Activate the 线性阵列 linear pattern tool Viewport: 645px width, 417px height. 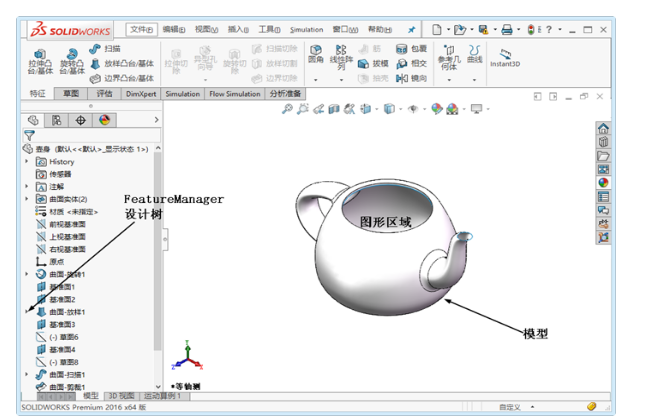341,57
